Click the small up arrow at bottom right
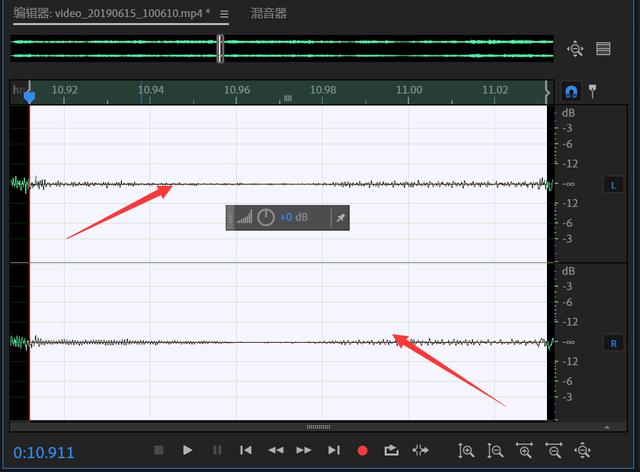 (x=607, y=427)
